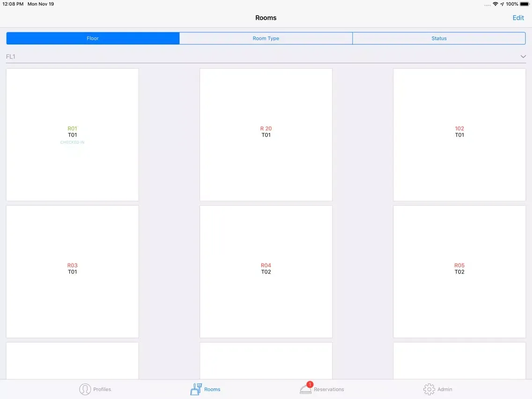This screenshot has height=399, width=532.
Task: Open room 102 card
Action: [x=459, y=135]
